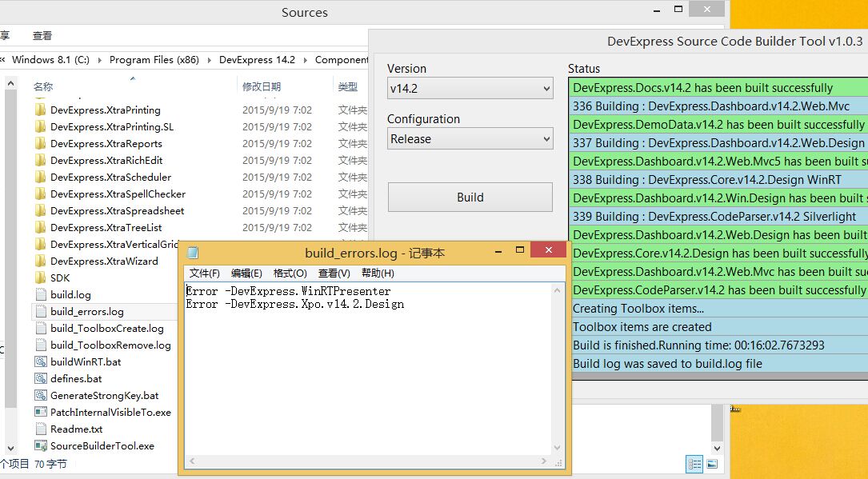This screenshot has height=479, width=868.
Task: Click the build.log file icon
Action: pos(41,294)
